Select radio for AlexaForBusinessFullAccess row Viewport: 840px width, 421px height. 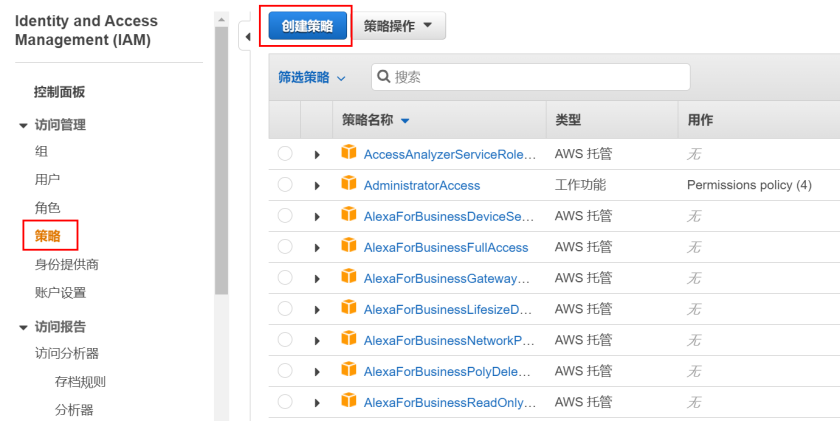285,247
